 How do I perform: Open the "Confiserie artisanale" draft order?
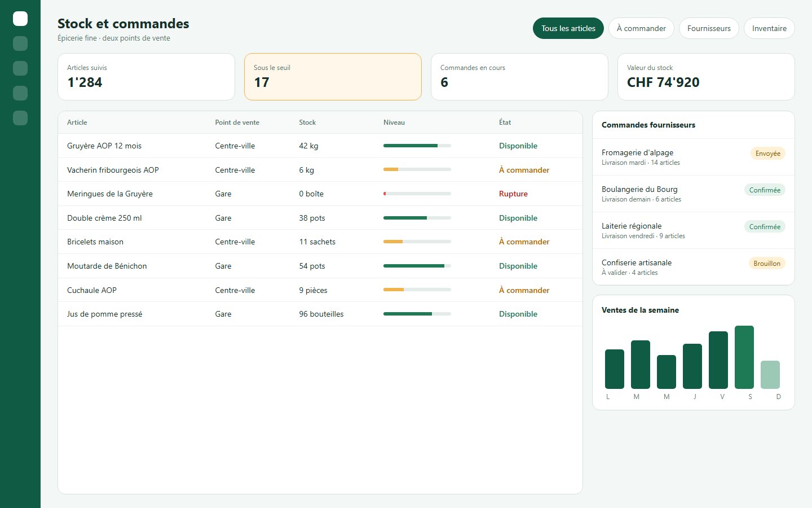694,267
